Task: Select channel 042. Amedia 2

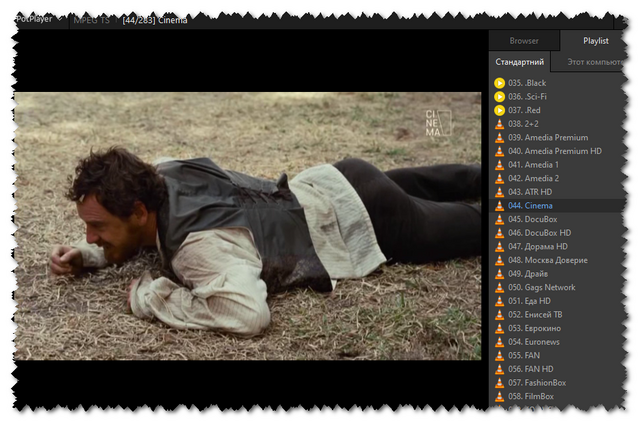Action: [533, 178]
